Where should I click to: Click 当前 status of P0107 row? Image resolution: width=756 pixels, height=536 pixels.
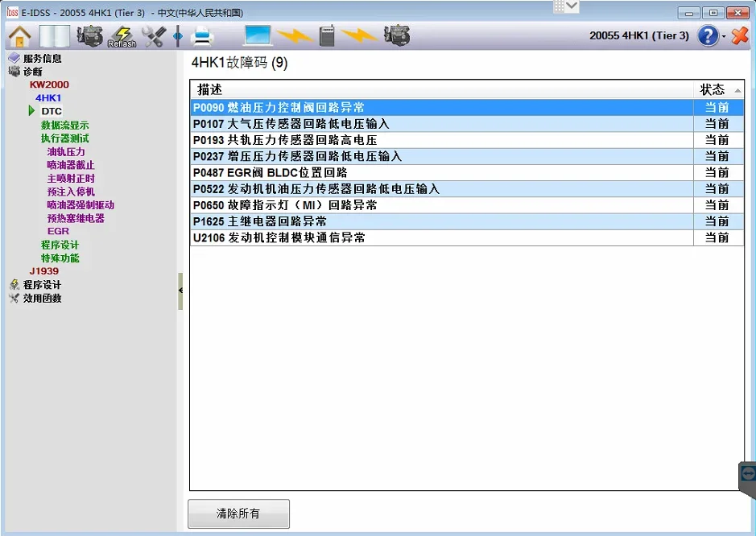717,124
